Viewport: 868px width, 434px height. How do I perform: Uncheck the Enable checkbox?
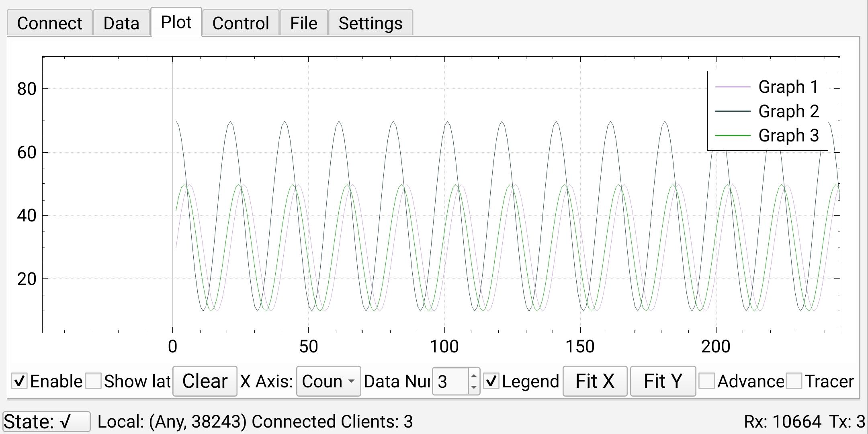(x=20, y=381)
